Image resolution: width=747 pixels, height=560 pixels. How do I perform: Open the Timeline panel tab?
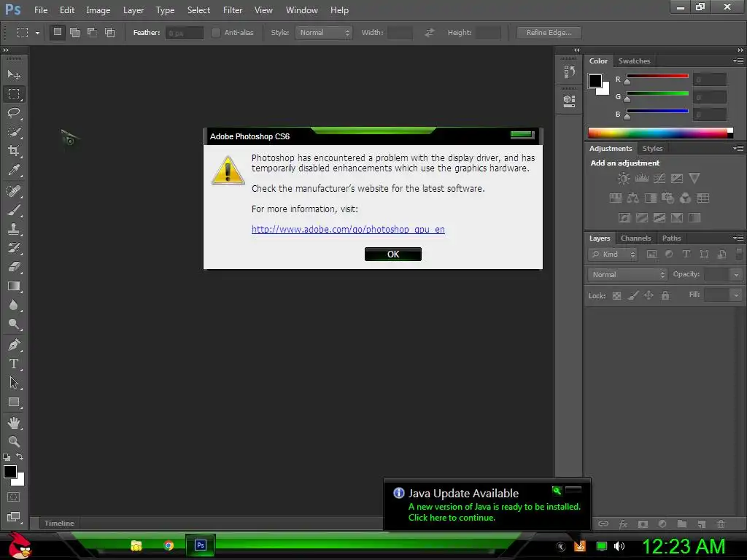[59, 523]
